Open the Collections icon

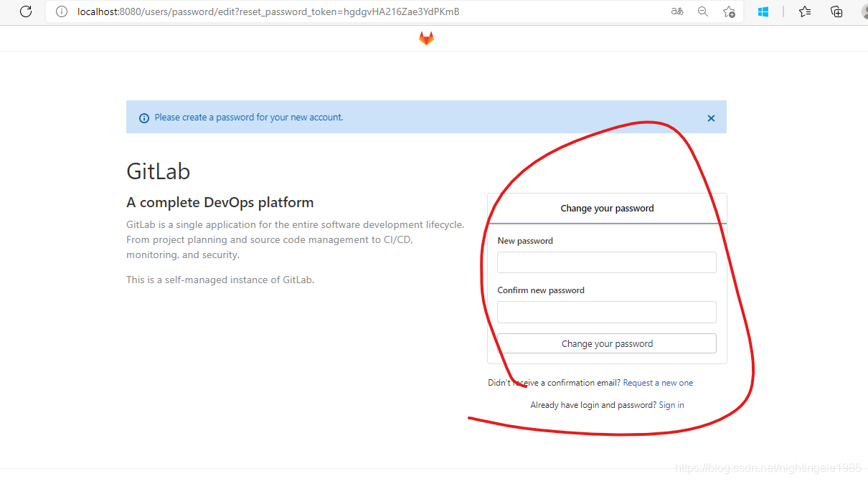[x=836, y=11]
